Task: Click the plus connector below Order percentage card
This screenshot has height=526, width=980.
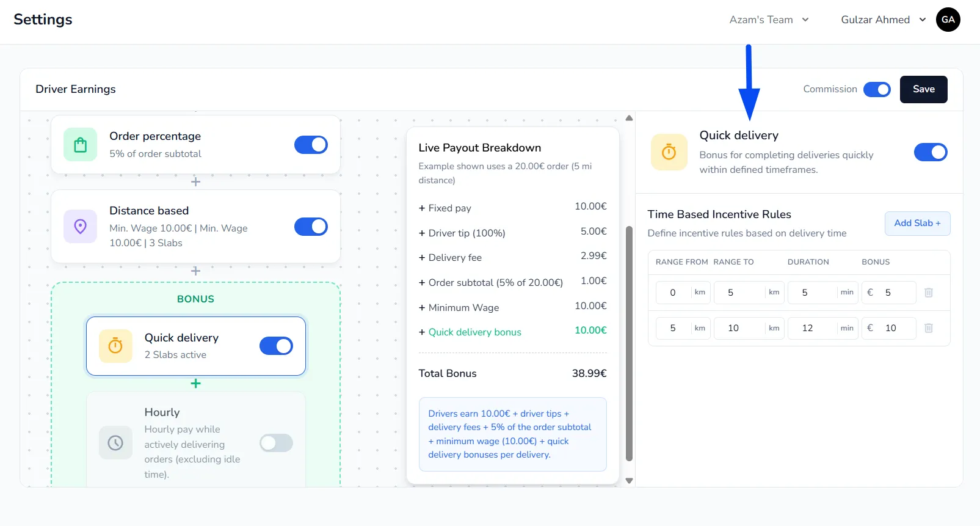Action: pyautogui.click(x=195, y=182)
